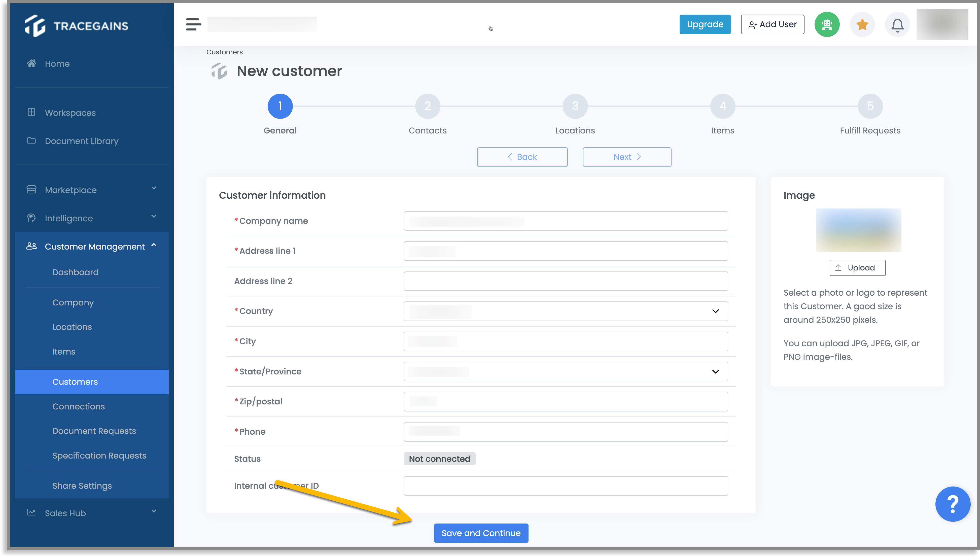Viewport: 980px width, 557px height.
Task: Click the Workspaces grid icon
Action: click(x=31, y=112)
